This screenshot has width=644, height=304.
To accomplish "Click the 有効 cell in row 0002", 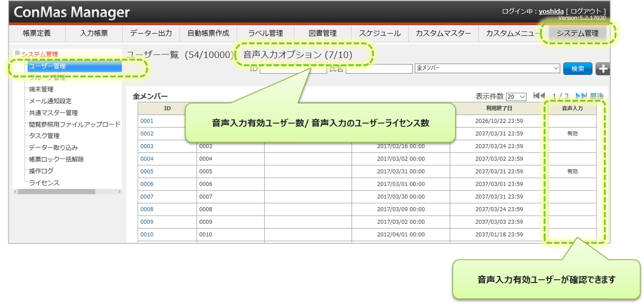I will pyautogui.click(x=572, y=133).
